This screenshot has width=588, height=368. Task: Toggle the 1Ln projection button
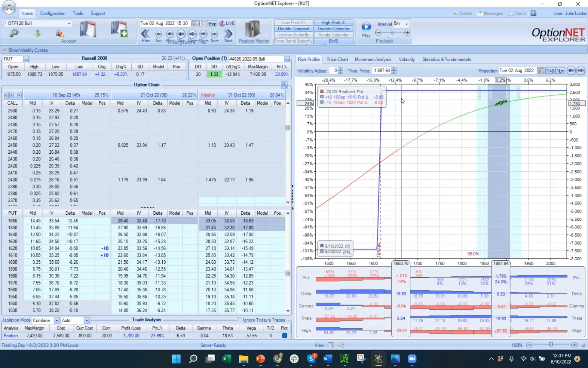click(x=560, y=71)
